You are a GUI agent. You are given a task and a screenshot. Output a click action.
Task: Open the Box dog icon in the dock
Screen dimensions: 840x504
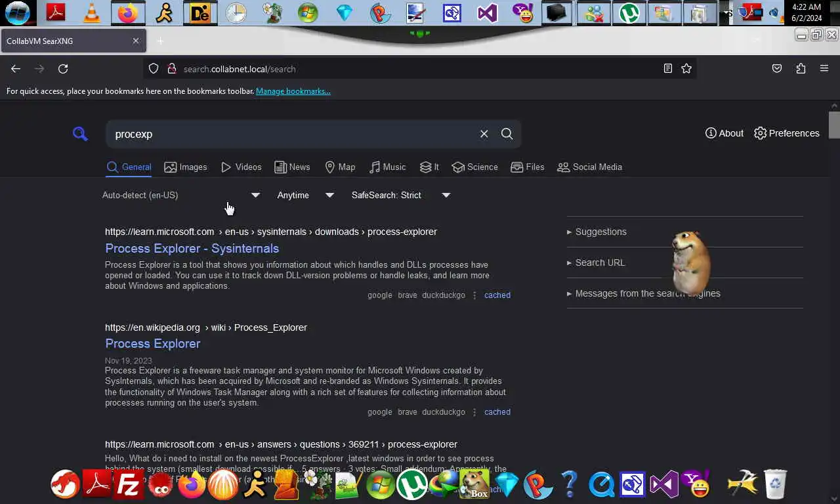474,485
